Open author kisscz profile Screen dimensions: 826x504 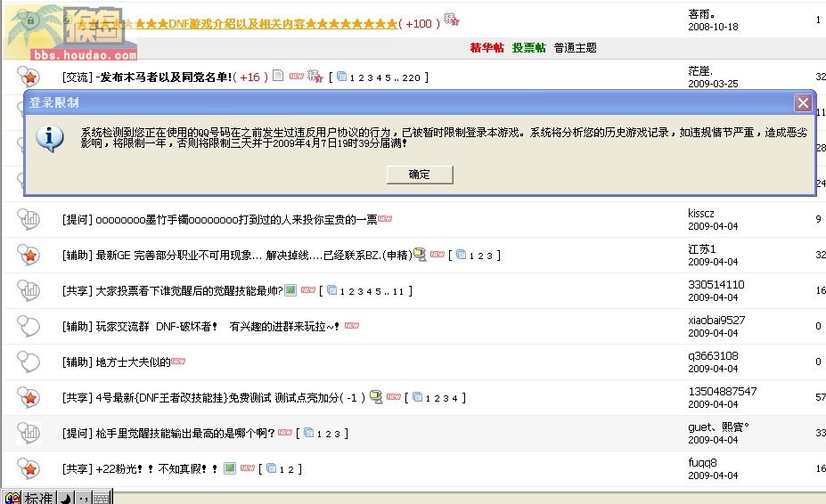click(701, 214)
